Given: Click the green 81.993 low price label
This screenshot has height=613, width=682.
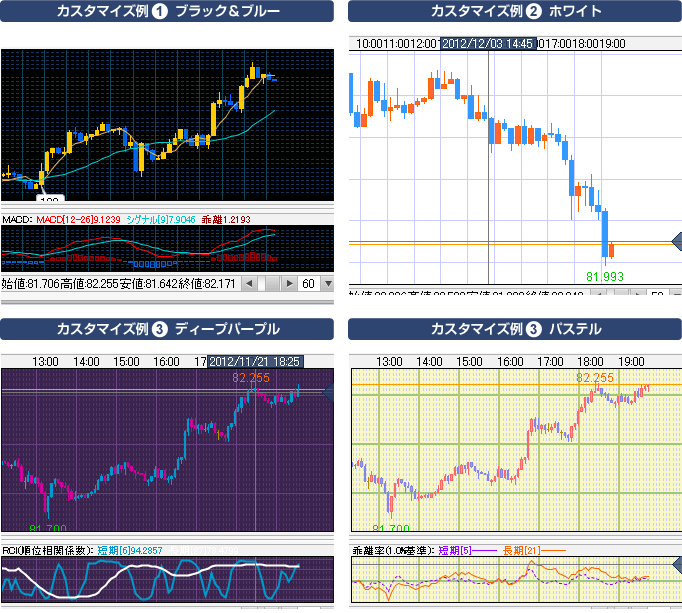Looking at the screenshot, I should pos(605,275).
